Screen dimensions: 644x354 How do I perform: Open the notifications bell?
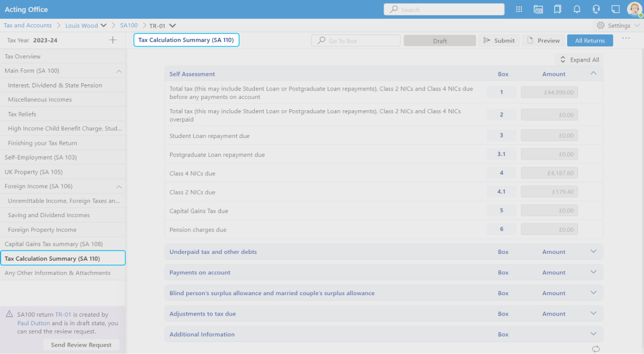click(x=577, y=10)
